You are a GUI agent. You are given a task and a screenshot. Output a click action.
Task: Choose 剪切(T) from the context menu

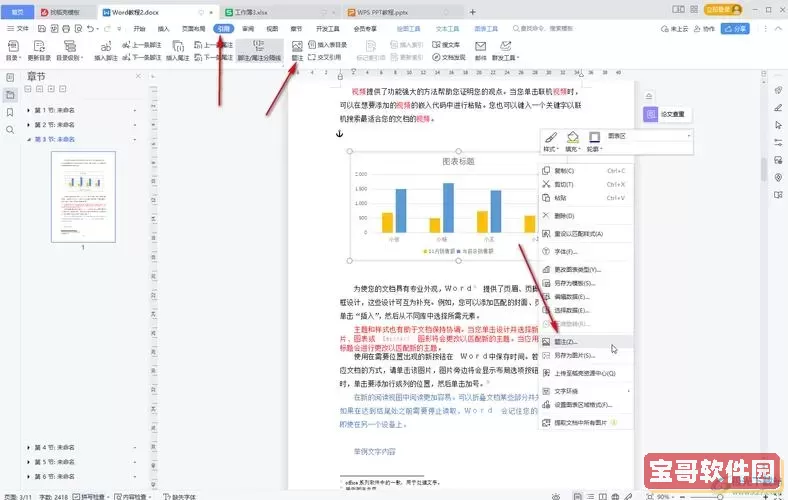585,184
